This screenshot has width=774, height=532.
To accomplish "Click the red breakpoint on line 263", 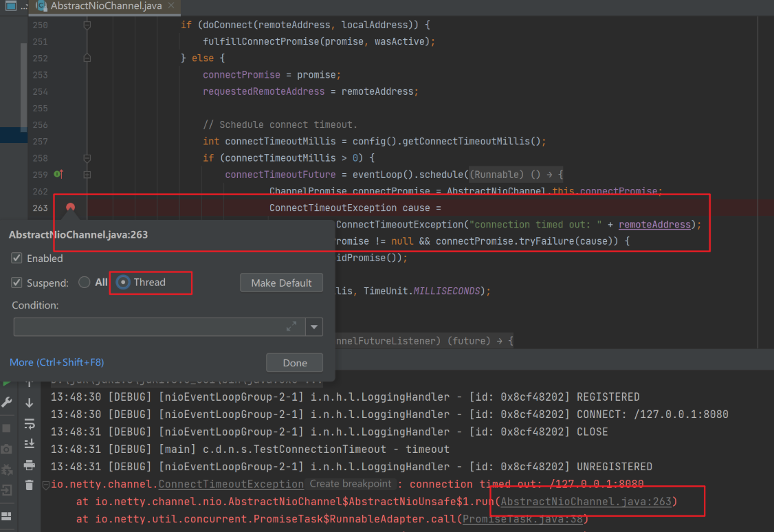I will click(70, 207).
